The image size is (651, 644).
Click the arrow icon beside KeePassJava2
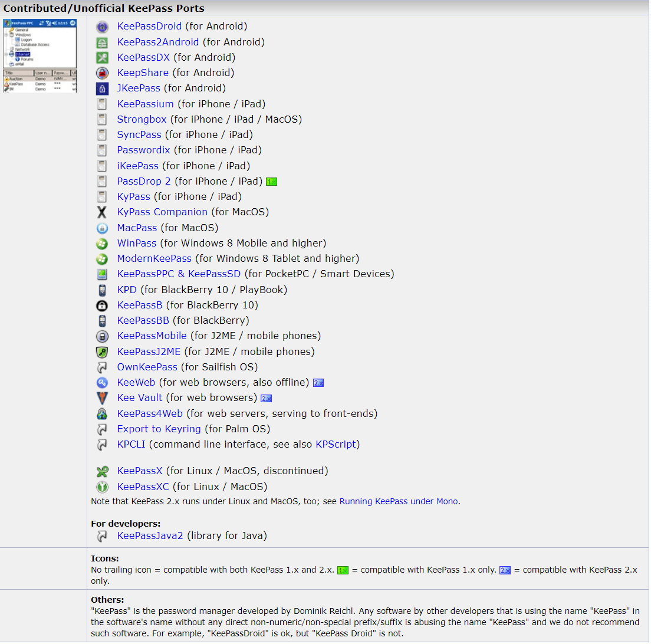coord(102,536)
